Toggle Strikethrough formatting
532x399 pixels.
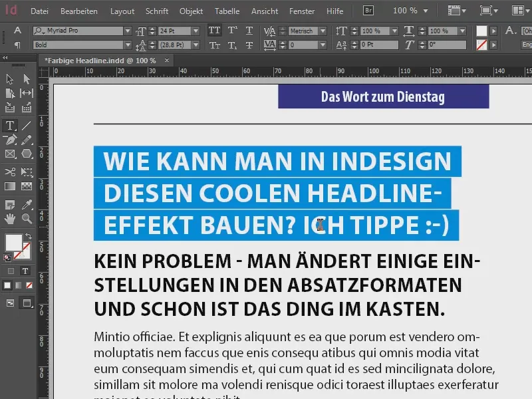pos(249,45)
